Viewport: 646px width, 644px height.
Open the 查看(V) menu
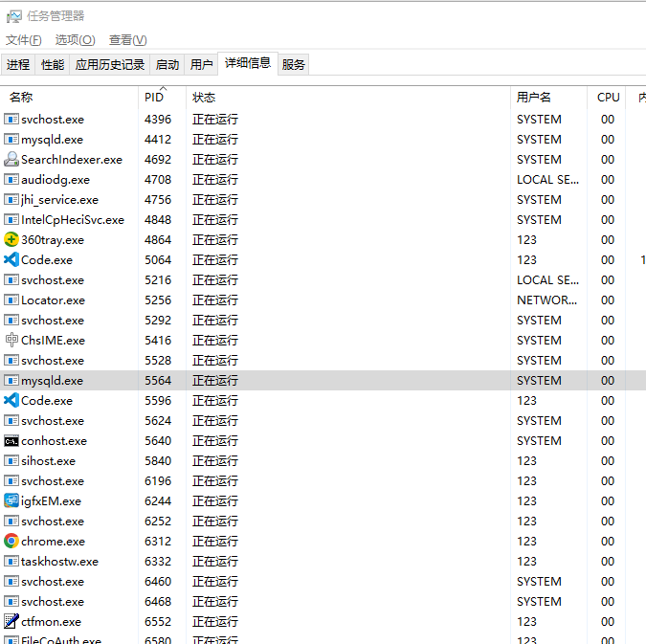click(x=127, y=40)
